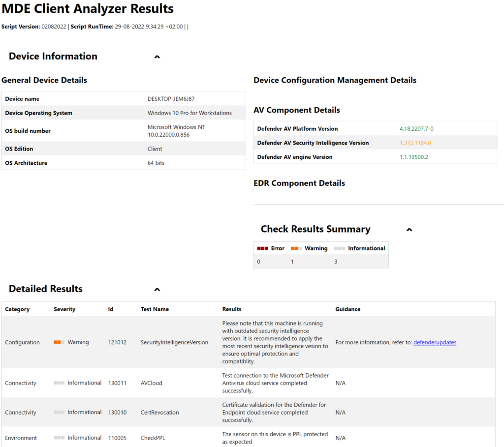Click the MDE Client Analyzer Results title
Image resolution: width=504 pixels, height=447 pixels.
pos(88,9)
